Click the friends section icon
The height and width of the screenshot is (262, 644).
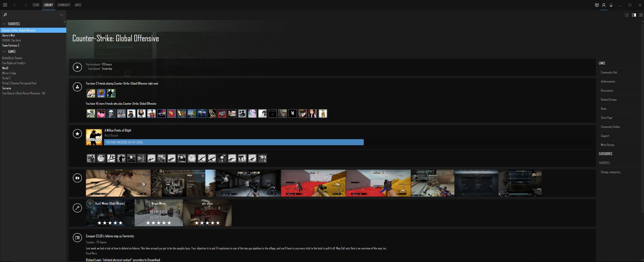coord(77,87)
